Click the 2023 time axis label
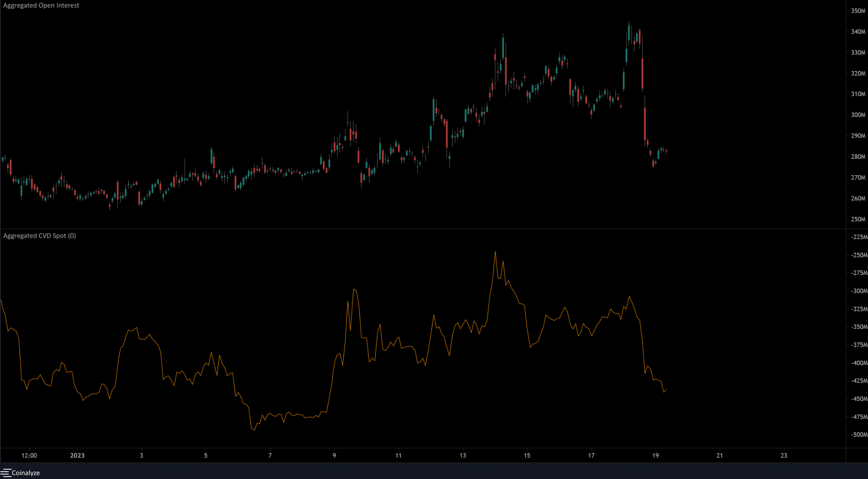The width and height of the screenshot is (868, 479). [x=77, y=456]
